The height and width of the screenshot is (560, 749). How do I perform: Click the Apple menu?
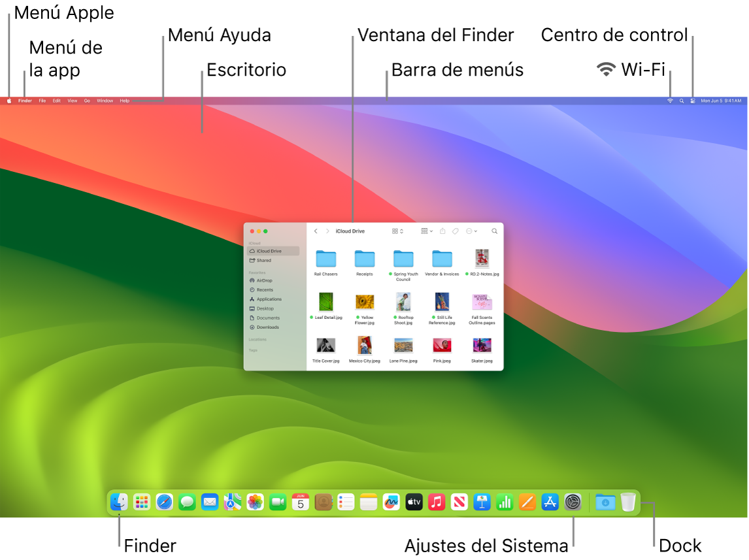click(9, 101)
